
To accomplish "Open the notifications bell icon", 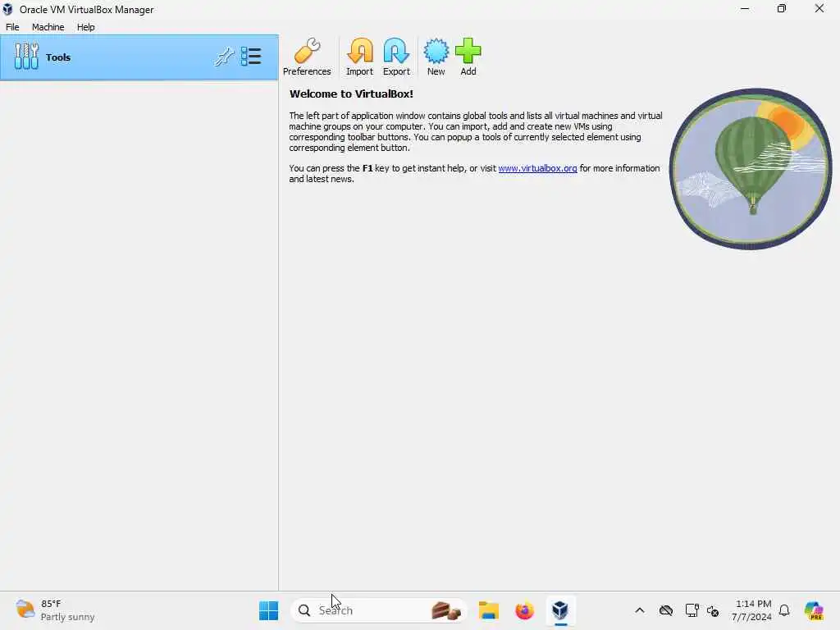I will (784, 610).
